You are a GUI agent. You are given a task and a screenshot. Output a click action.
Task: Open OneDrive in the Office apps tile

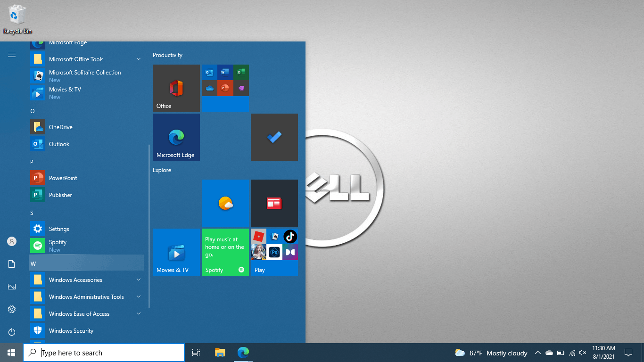(x=209, y=88)
